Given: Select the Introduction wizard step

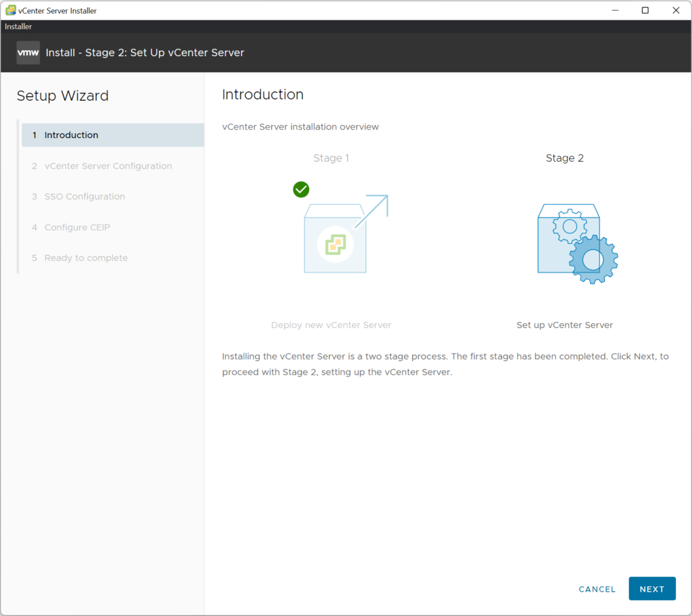Looking at the screenshot, I should [113, 135].
